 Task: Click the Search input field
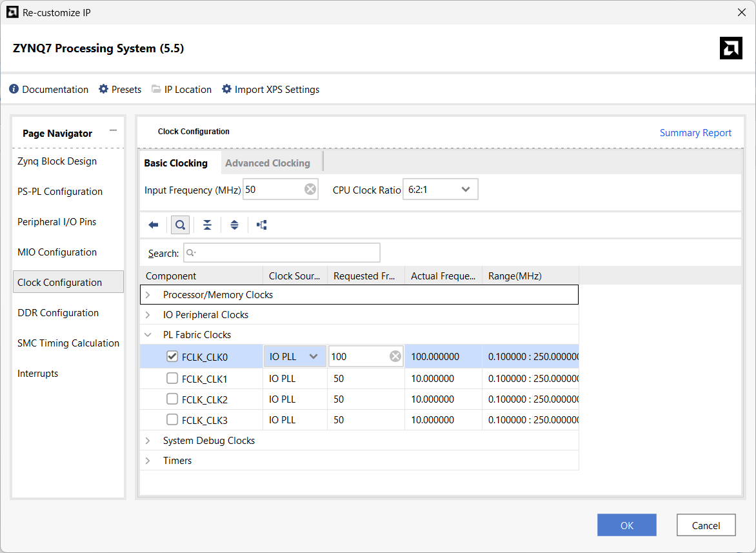(282, 253)
